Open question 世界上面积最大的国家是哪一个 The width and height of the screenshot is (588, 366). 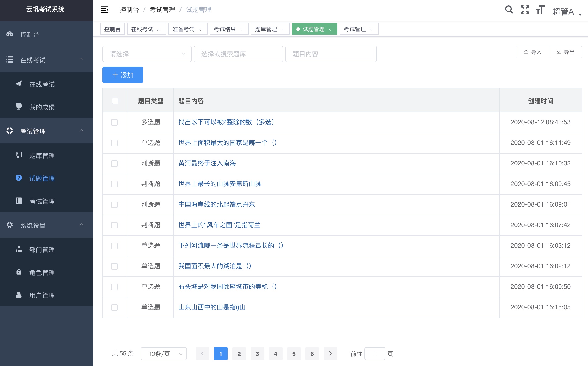coord(227,143)
